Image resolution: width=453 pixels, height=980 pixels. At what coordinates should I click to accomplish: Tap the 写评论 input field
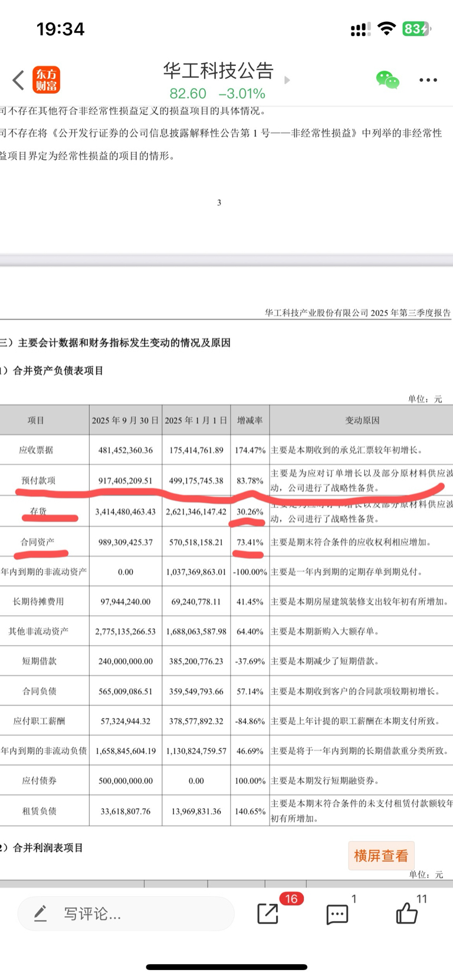[x=126, y=914]
